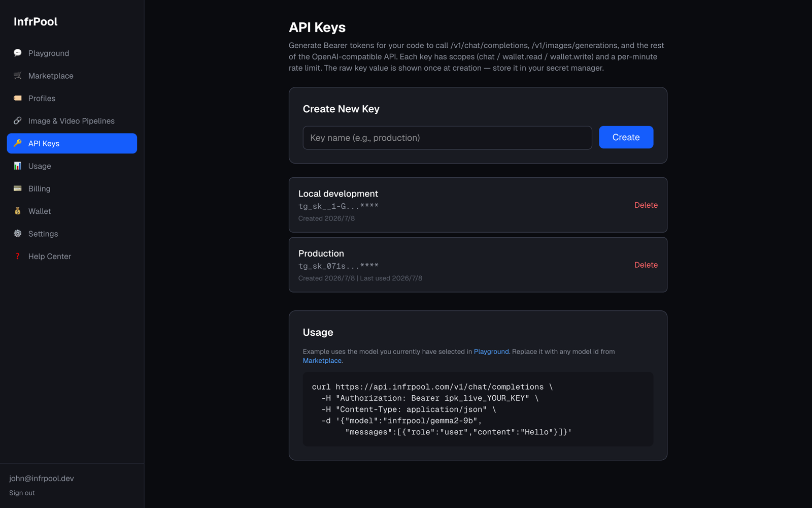This screenshot has width=812, height=508.
Task: Open the Usage sidebar item
Action: [72, 166]
